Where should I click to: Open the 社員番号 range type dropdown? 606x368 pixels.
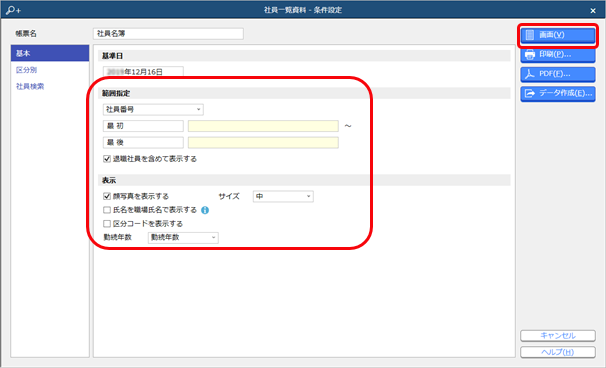[x=153, y=109]
